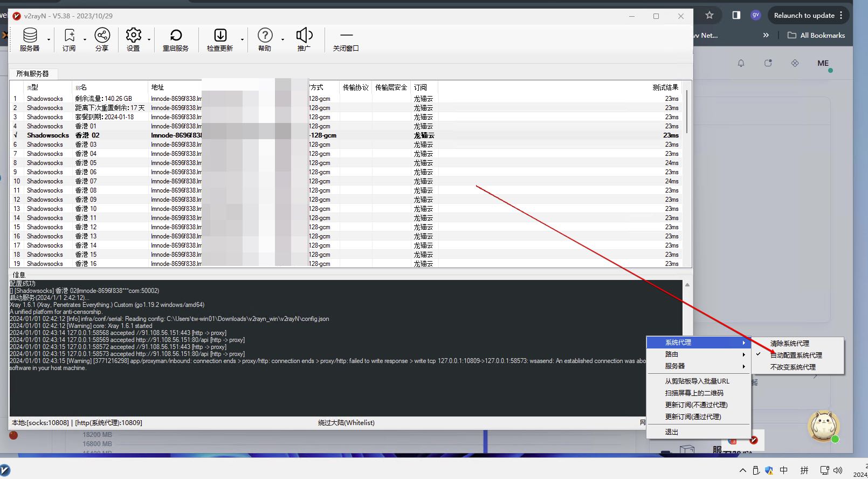Open the Chrome profile avatar
This screenshot has height=479, width=868.
coord(756,15)
